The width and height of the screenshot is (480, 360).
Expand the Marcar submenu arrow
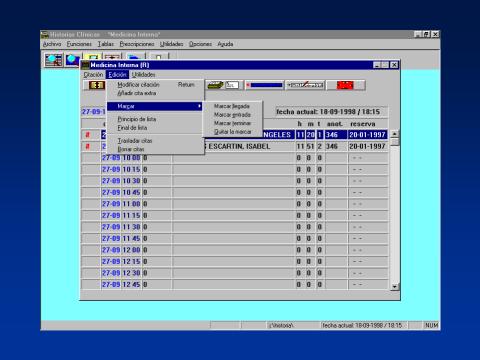(199, 106)
